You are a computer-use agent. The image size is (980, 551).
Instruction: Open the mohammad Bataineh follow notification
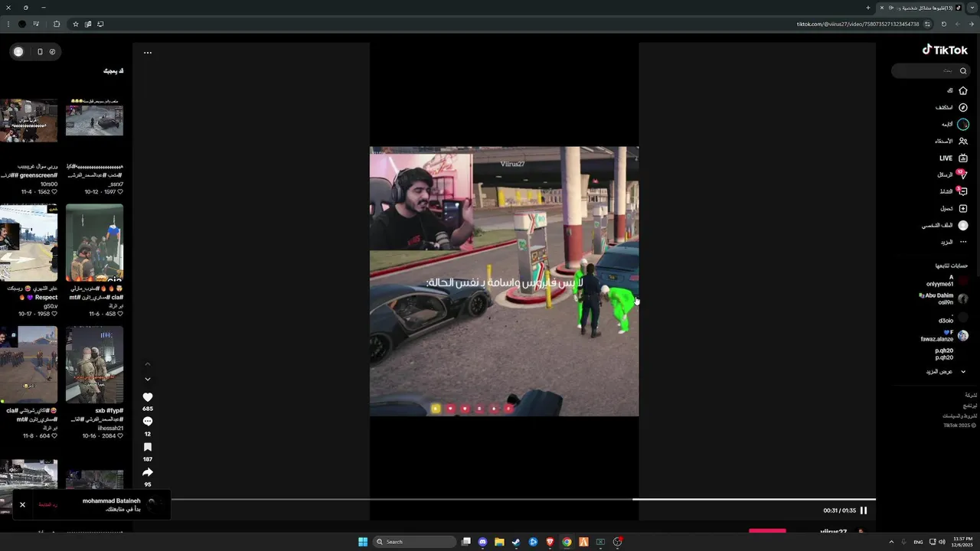[91, 504]
